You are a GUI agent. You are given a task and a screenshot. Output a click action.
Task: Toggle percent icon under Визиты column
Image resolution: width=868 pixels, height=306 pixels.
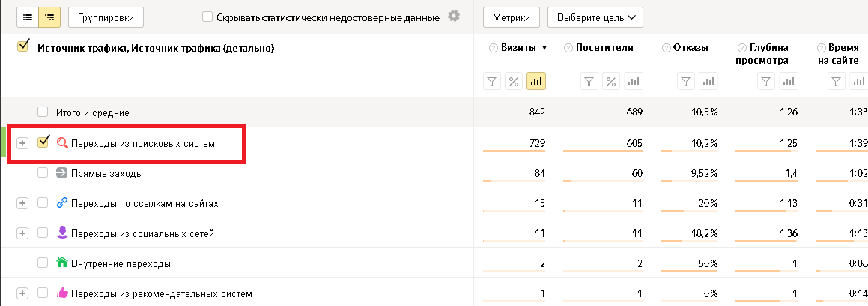tap(514, 82)
